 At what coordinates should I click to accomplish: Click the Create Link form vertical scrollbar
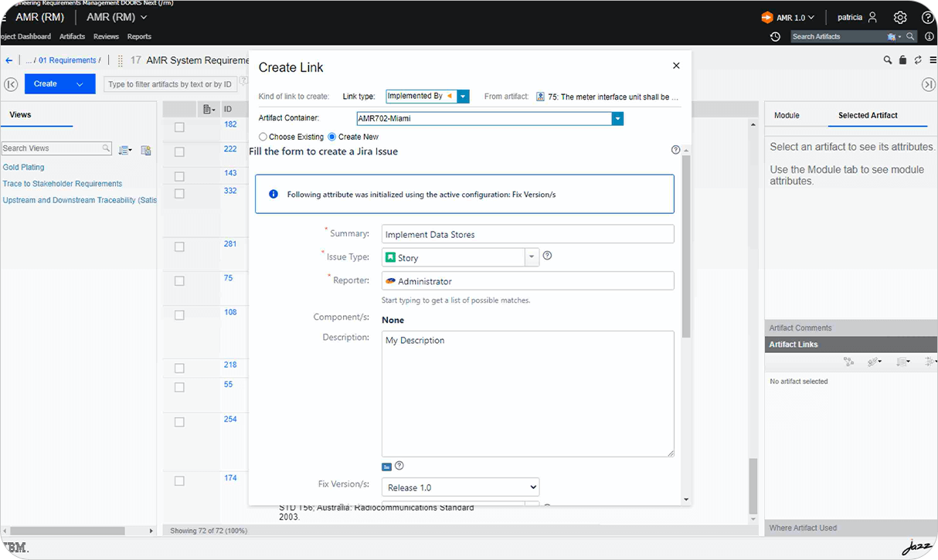686,246
